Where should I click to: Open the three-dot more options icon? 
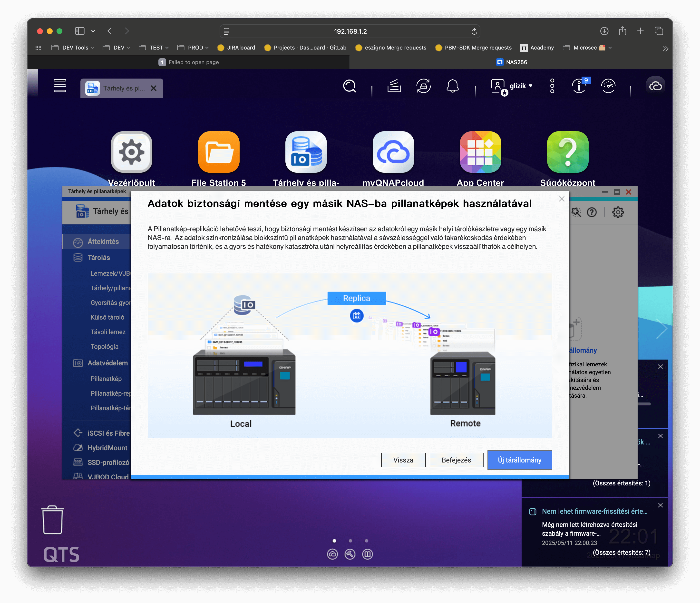[x=552, y=86]
